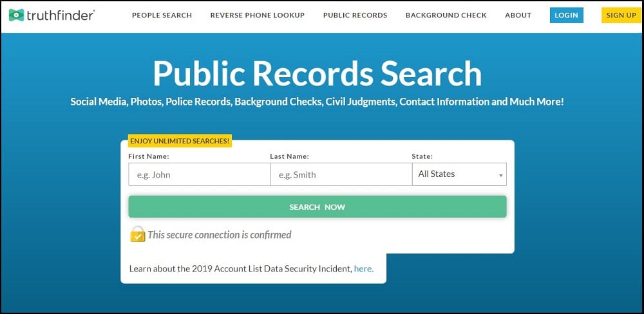This screenshot has height=314, width=644.
Task: Follow the 'here.' data incident link
Action: tap(363, 269)
